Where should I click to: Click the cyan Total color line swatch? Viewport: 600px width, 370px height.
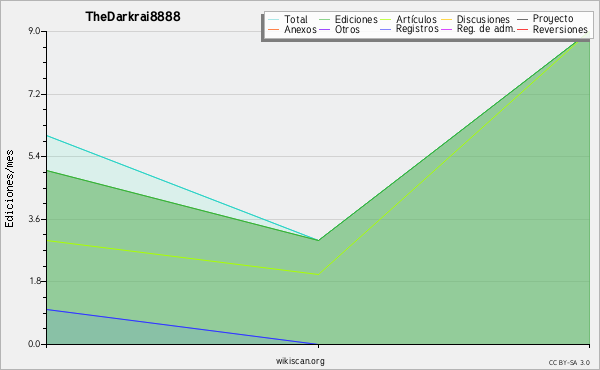point(274,20)
